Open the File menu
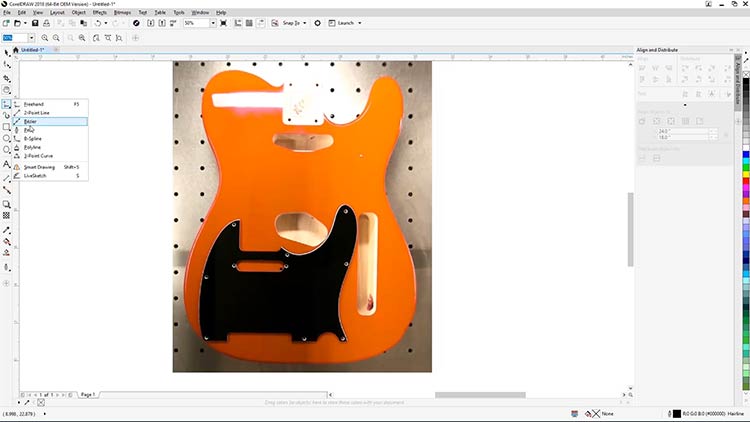The height and width of the screenshot is (422, 750). (x=7, y=12)
